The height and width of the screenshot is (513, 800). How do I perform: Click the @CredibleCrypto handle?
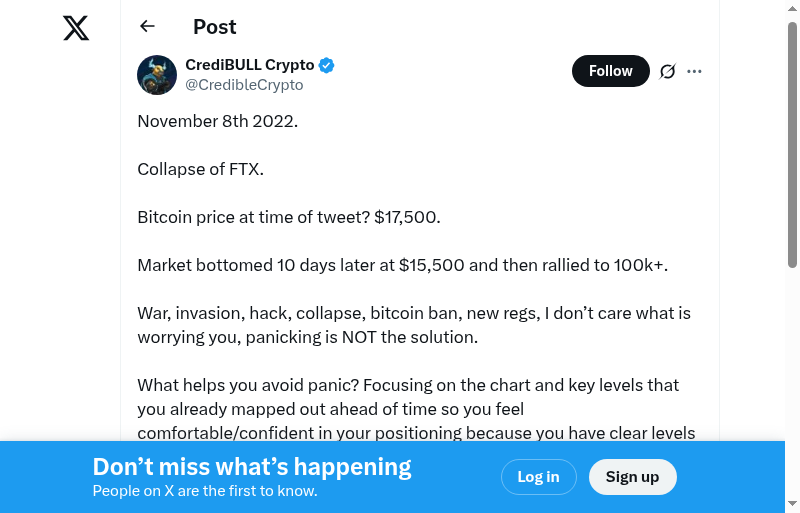click(x=244, y=85)
